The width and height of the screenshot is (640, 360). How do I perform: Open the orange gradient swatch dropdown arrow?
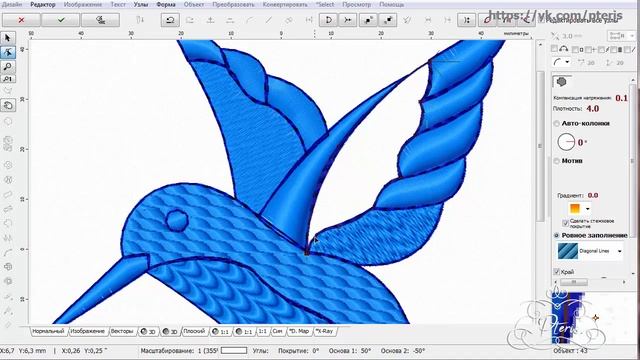(x=587, y=209)
